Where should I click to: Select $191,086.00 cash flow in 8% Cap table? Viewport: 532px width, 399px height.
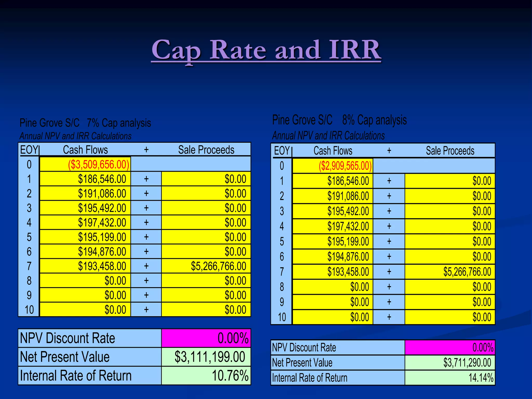[x=333, y=196]
